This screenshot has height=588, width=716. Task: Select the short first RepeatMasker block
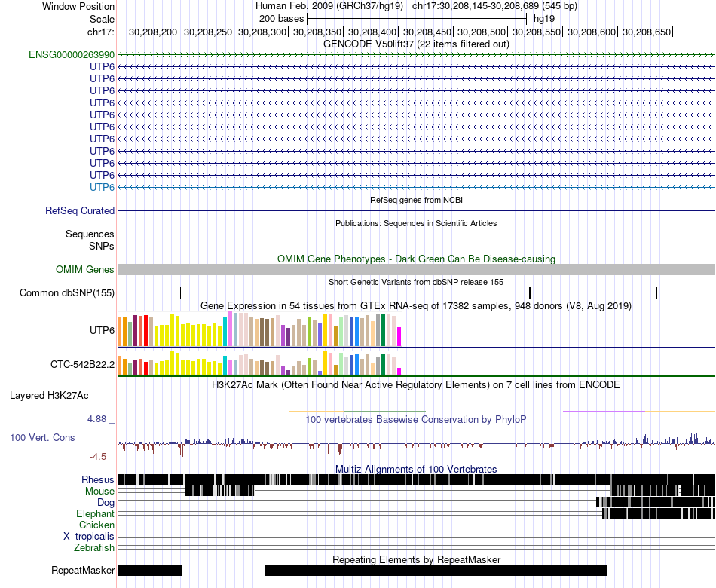tap(150, 570)
